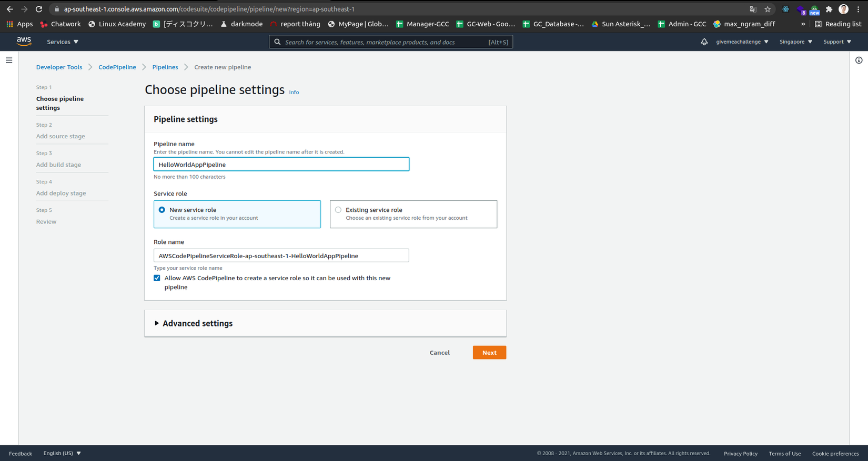Click the Feedback button in footer

[21, 454]
